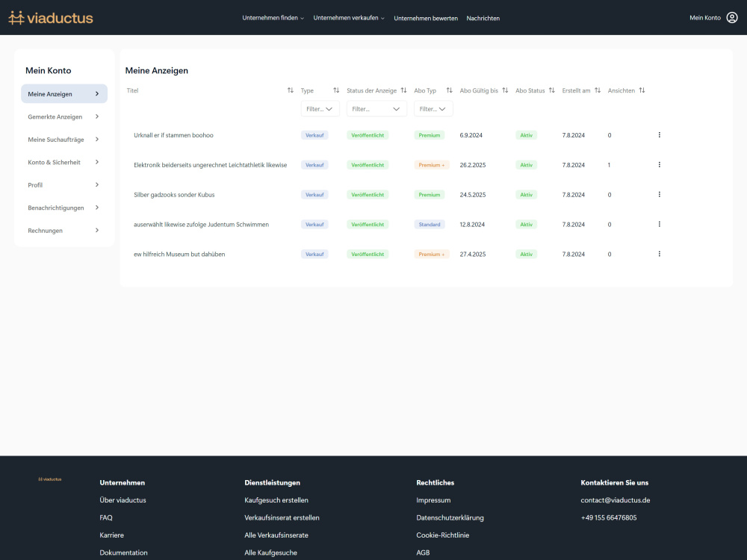Open Dokumentation footer link
The height and width of the screenshot is (560, 747).
[124, 553]
